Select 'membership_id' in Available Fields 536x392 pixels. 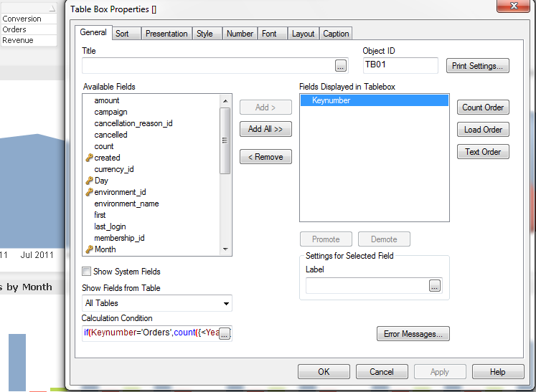119,238
